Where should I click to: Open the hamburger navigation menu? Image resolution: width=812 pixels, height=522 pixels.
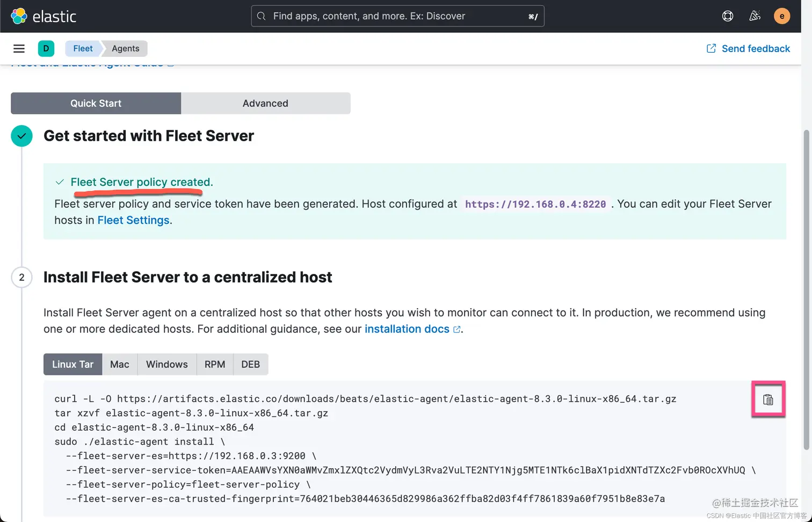19,48
